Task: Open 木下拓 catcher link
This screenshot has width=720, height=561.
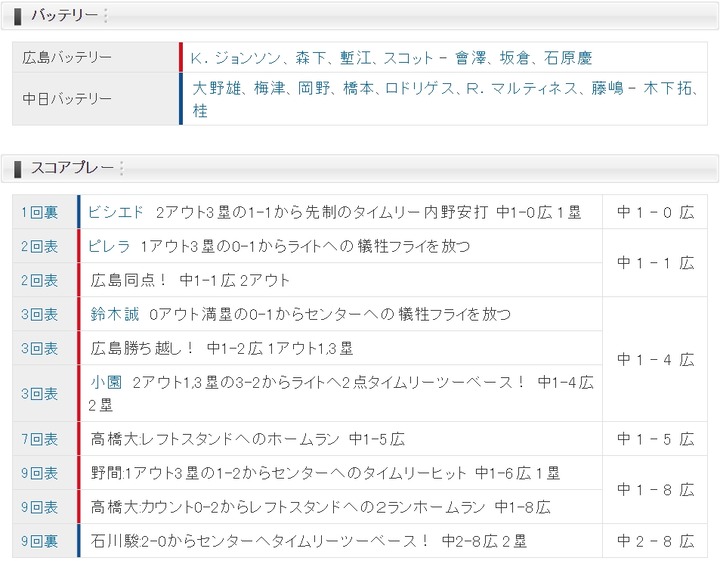Action: pos(667,88)
